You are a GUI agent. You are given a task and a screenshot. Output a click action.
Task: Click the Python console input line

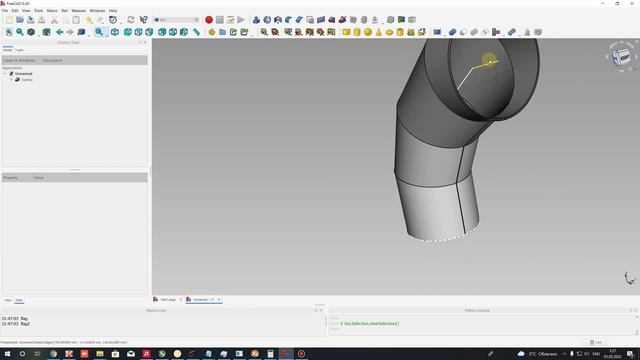482,329
